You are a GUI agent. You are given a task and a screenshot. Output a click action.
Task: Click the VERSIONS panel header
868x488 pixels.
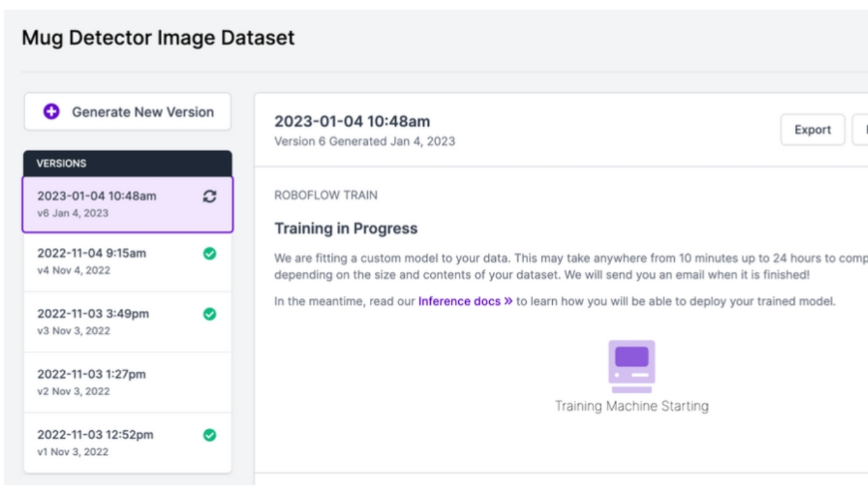127,163
